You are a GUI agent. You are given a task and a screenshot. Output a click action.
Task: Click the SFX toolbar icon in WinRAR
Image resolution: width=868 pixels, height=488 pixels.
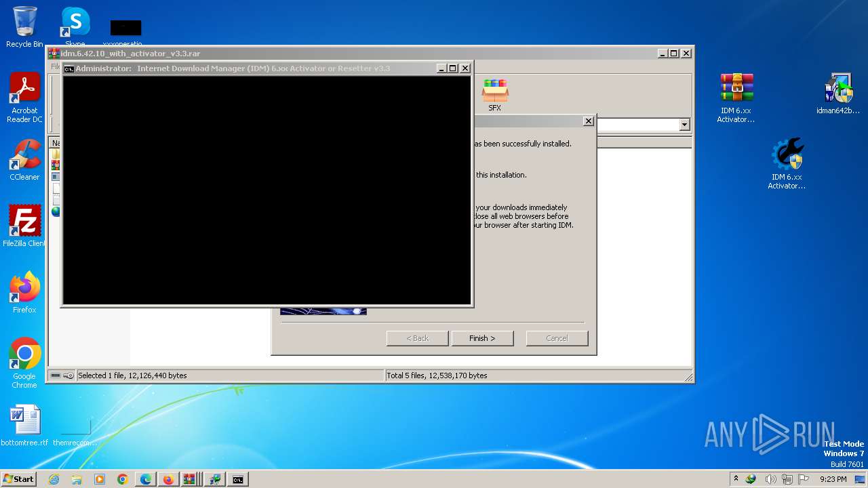point(495,95)
